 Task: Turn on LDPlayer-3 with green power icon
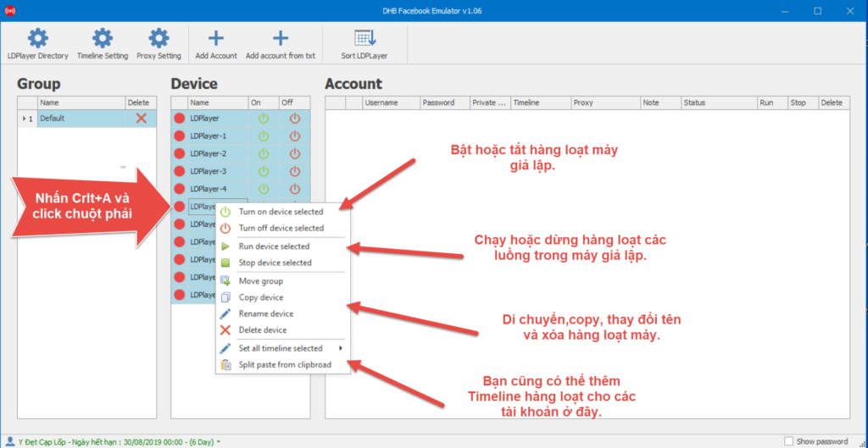(264, 171)
